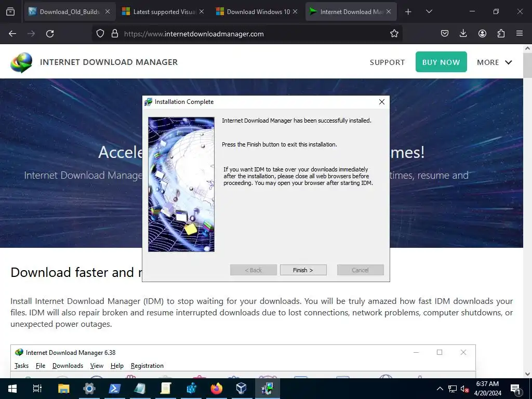This screenshot has width=532, height=399.
Task: Open the SUPPORT page link
Action: [387, 62]
